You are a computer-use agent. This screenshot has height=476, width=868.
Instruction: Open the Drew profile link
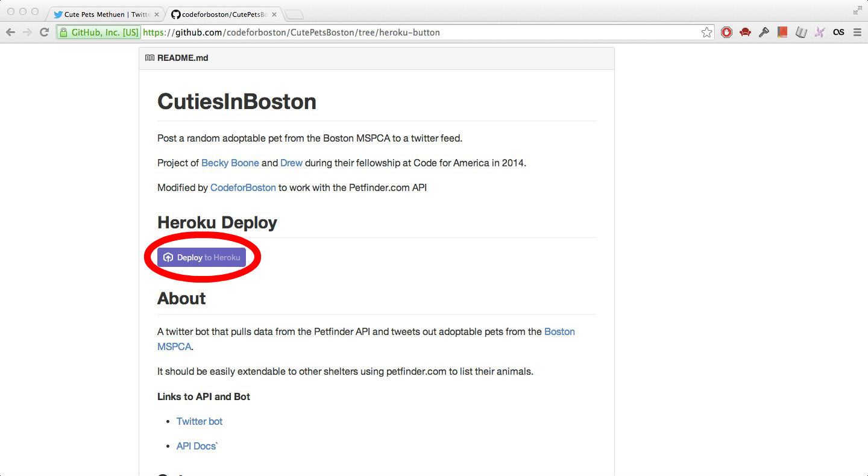pyautogui.click(x=291, y=163)
